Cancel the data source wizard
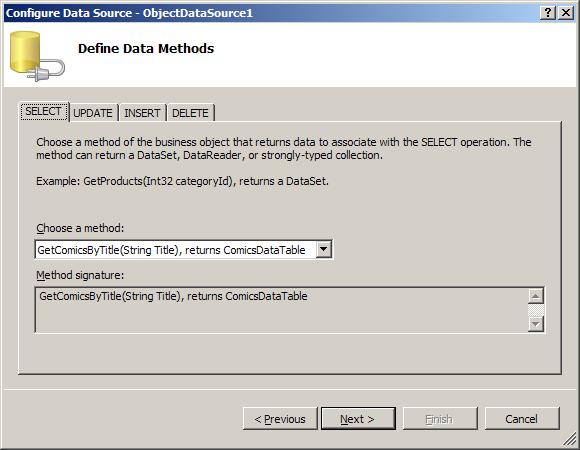580x450 pixels. point(522,419)
